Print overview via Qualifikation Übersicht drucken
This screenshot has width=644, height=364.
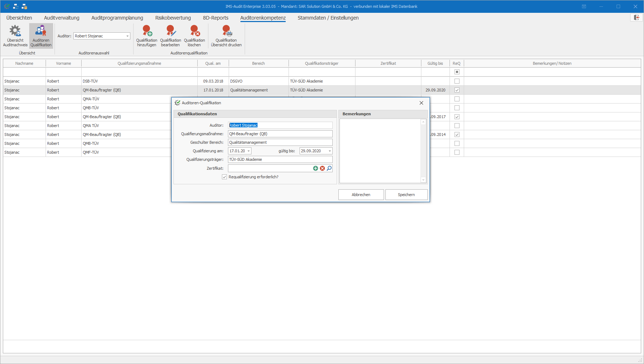coord(226,36)
